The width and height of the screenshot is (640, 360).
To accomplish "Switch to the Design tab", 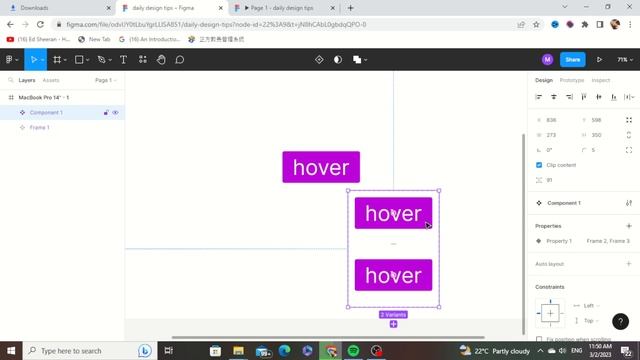I will (544, 80).
